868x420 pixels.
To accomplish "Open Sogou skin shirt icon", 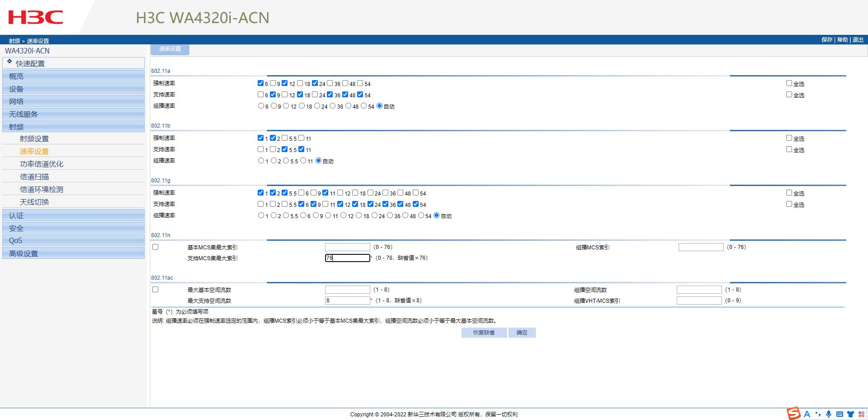I will coord(850,414).
